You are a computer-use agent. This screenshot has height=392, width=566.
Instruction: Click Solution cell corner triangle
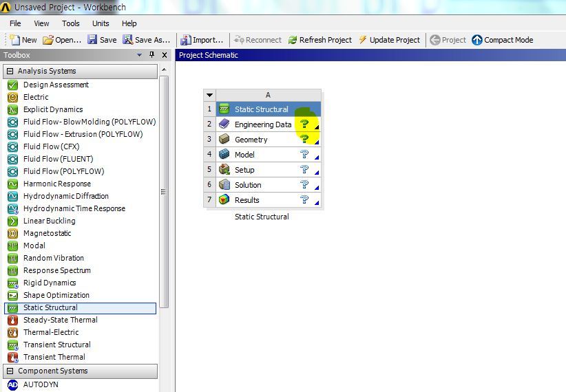[317, 188]
